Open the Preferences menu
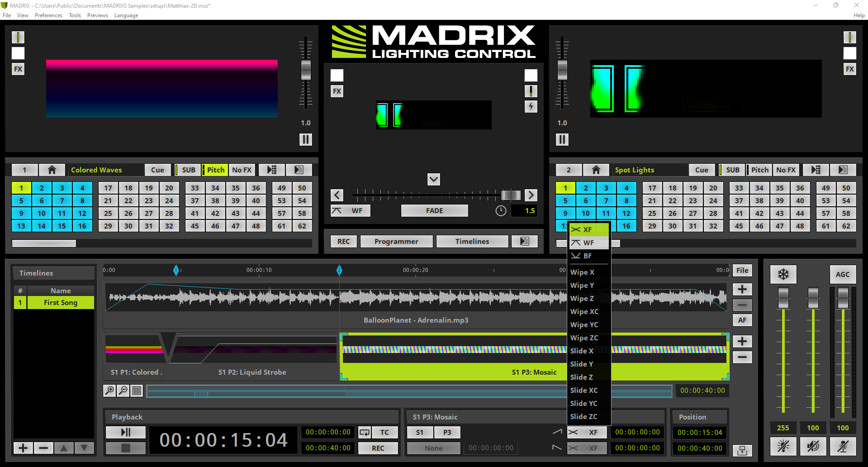 click(x=49, y=15)
